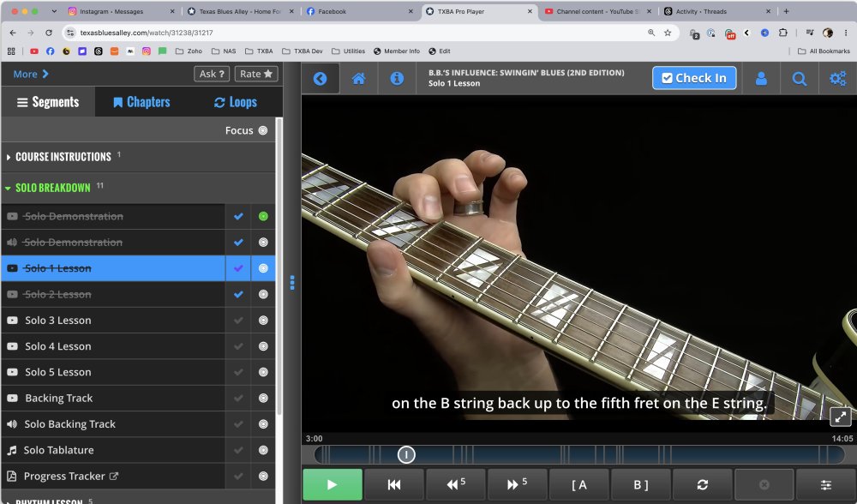Set loop point A
The height and width of the screenshot is (504, 857).
578,484
